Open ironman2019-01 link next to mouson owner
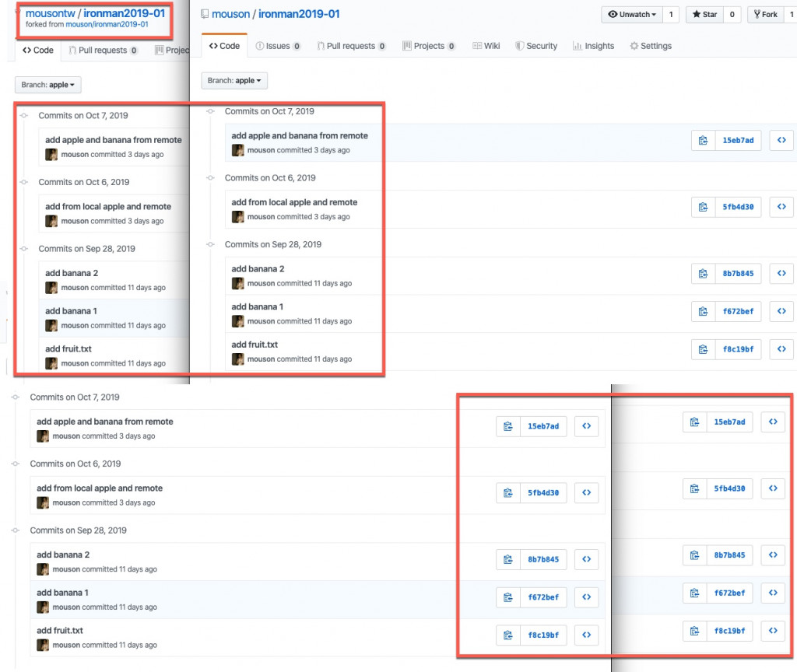The height and width of the screenshot is (672, 797). click(299, 14)
